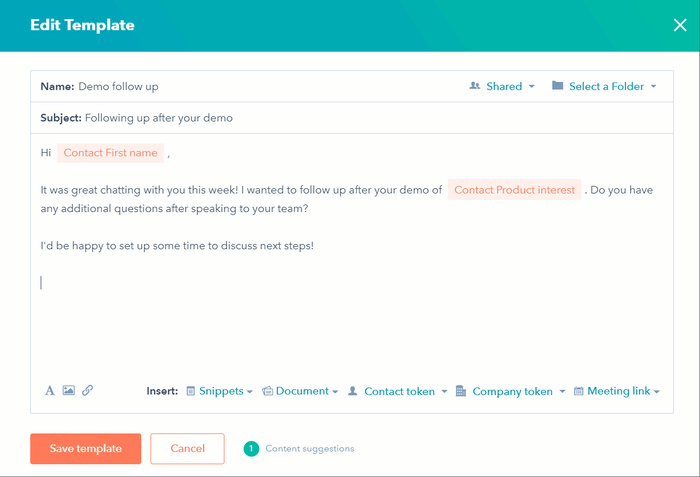
Task: Close the Edit Template dialog
Action: coord(680,26)
